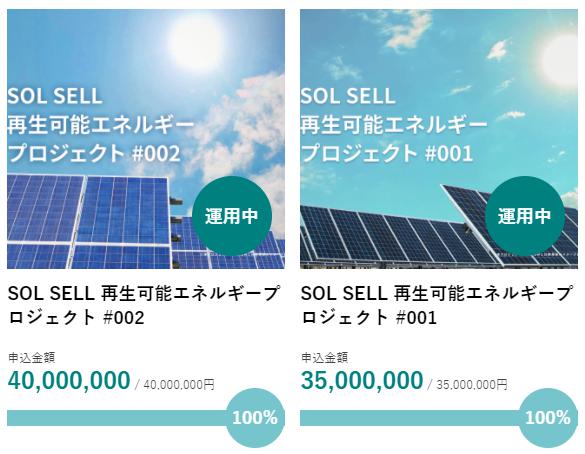Click the 運用中 badge on project #001

point(525,216)
